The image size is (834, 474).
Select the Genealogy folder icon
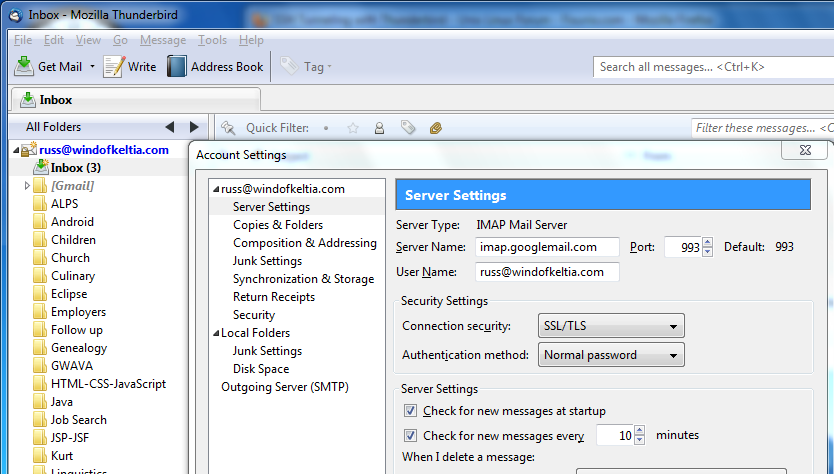pyautogui.click(x=40, y=348)
